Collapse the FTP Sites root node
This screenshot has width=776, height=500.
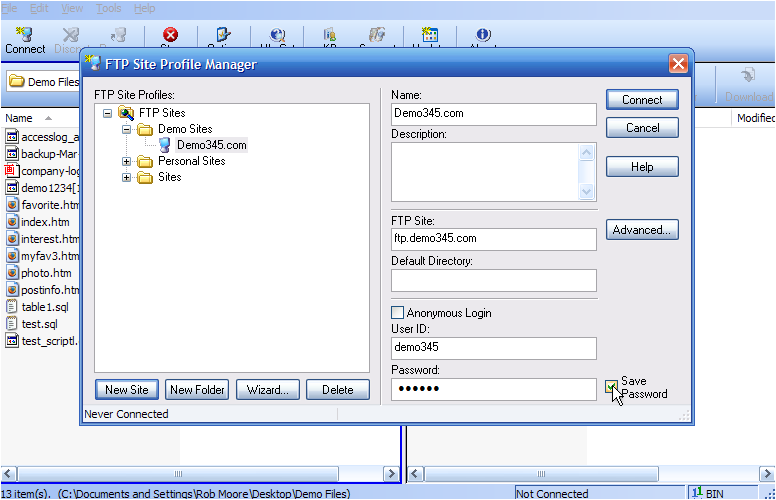tap(108, 113)
